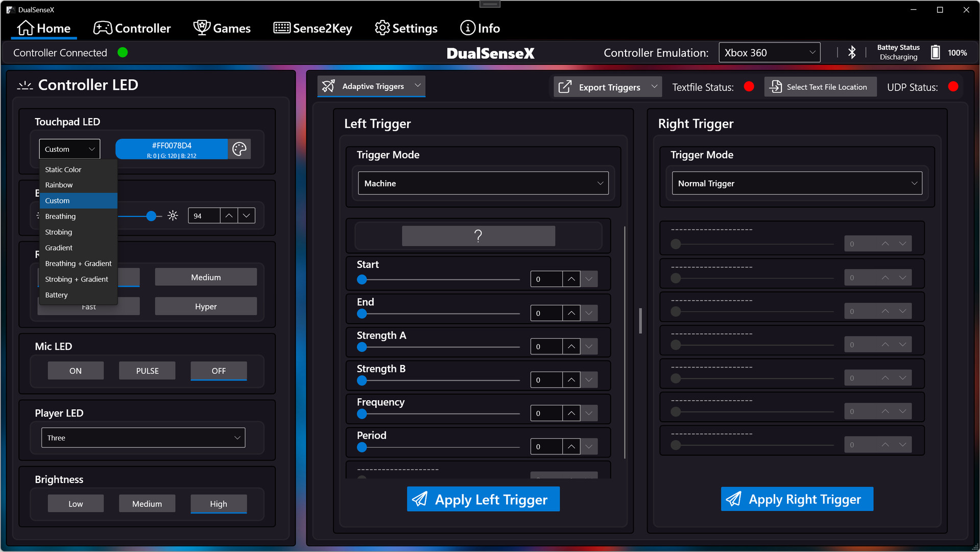Click the question mark help button
This screenshot has width=980, height=552.
click(x=478, y=236)
